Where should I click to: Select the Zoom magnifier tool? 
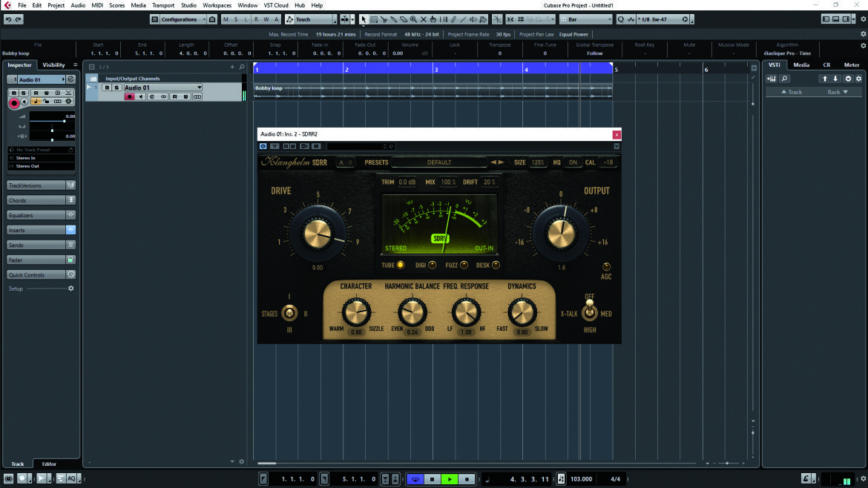tap(413, 19)
